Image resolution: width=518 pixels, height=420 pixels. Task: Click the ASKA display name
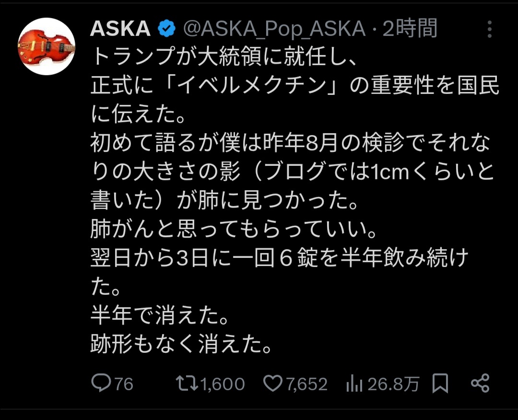coord(120,30)
